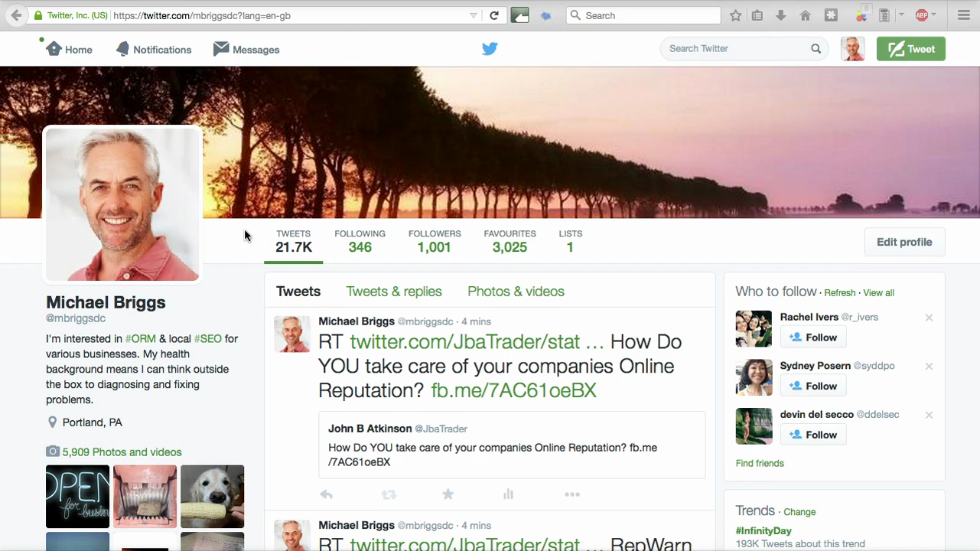Click the green padlock site identity icon
Viewport: 980px width, 551px height.
click(x=38, y=15)
